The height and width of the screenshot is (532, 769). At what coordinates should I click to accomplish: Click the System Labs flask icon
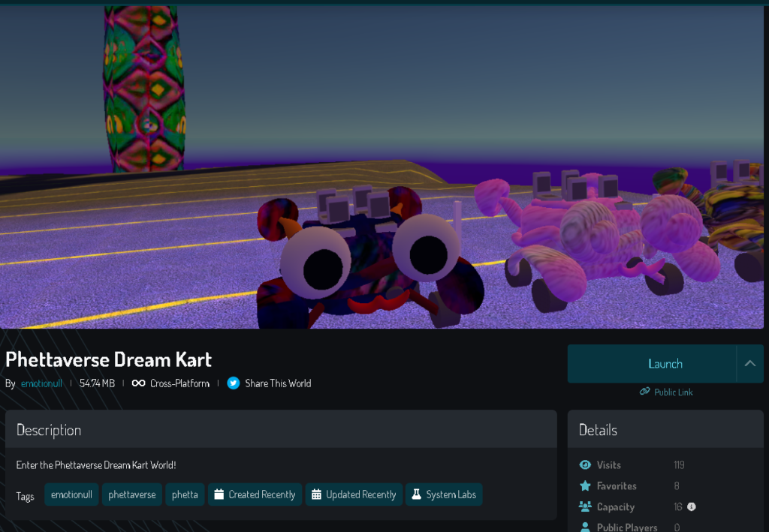[416, 494]
